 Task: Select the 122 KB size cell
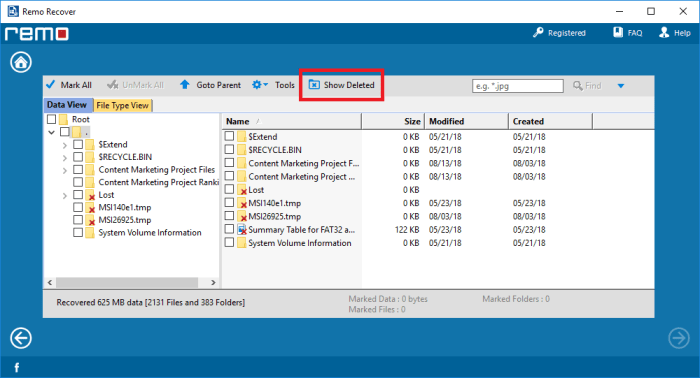click(407, 229)
